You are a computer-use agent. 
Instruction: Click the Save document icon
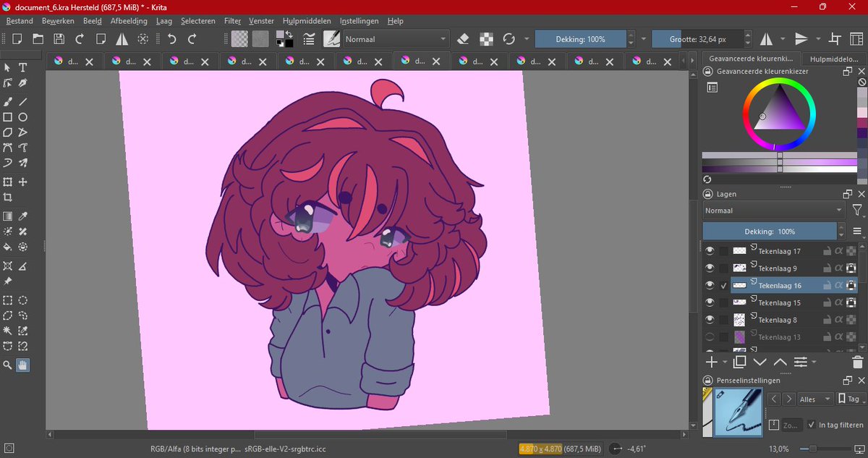[x=59, y=38]
